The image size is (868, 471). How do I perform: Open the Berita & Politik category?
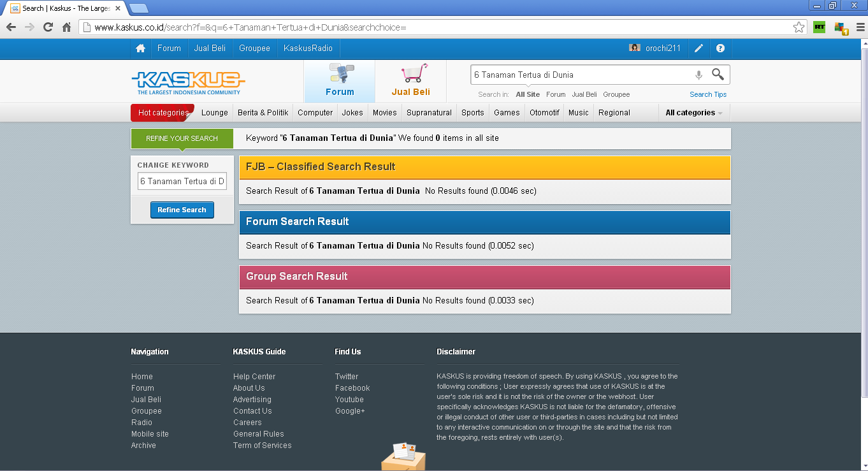tap(263, 113)
